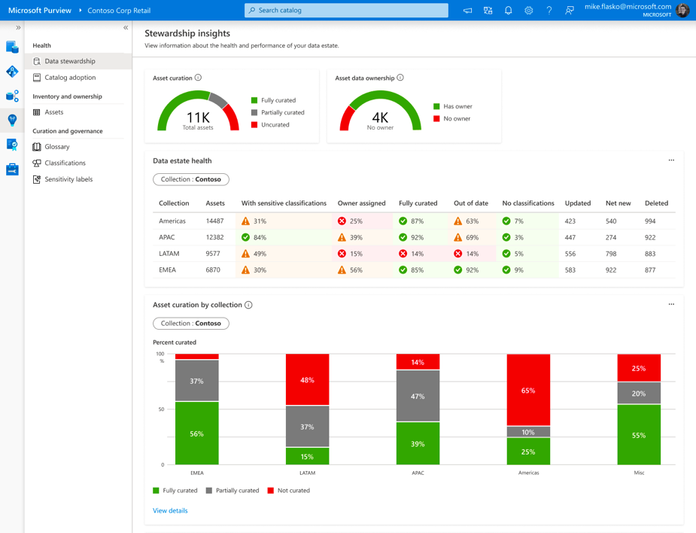The height and width of the screenshot is (533, 696).
Task: Open the Data Catalog icon in left rail
Action: point(12,48)
